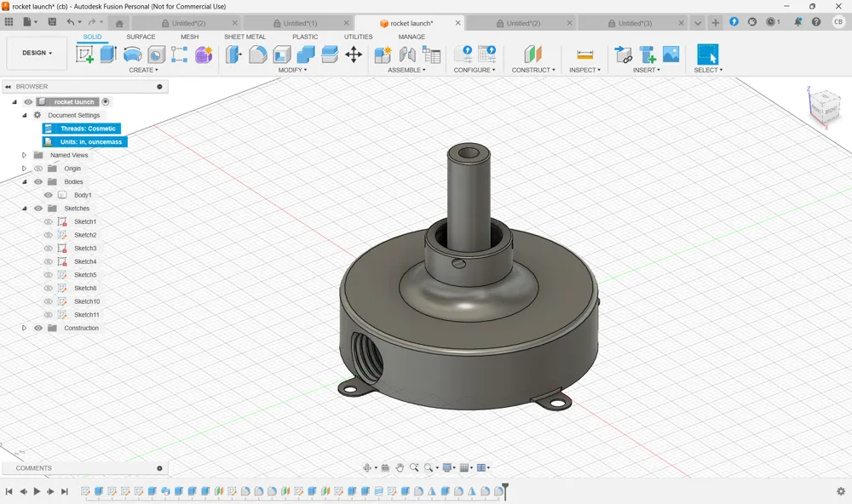Collapse the Document Settings node

[x=24, y=115]
